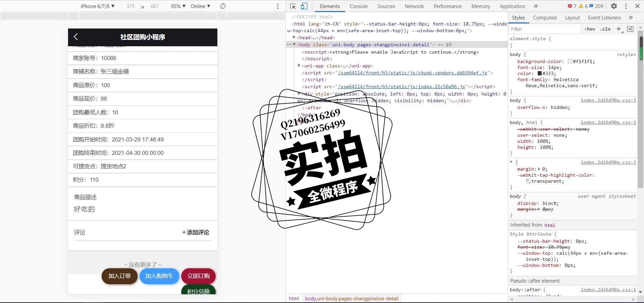Click the width 375 input field
644x303 pixels.
pos(130,6)
